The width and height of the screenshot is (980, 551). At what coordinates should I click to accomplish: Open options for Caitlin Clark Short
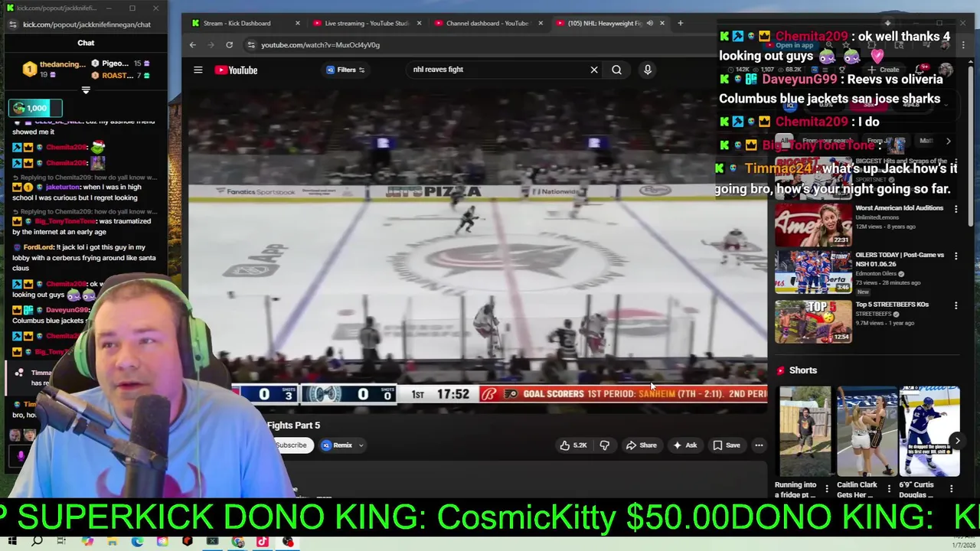tap(889, 488)
